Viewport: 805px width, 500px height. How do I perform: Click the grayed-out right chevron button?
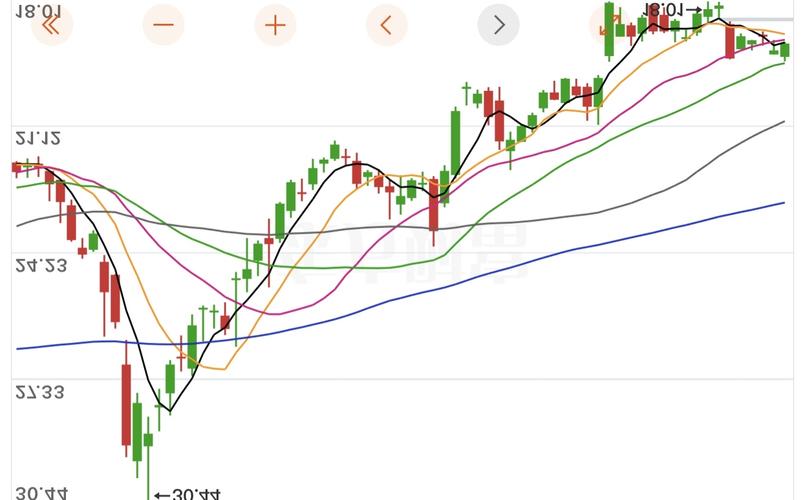pos(498,25)
